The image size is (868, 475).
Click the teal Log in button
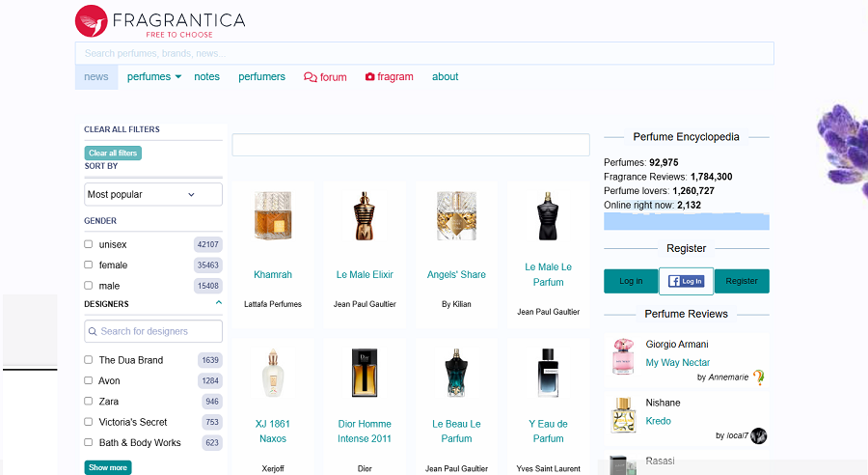pos(631,281)
